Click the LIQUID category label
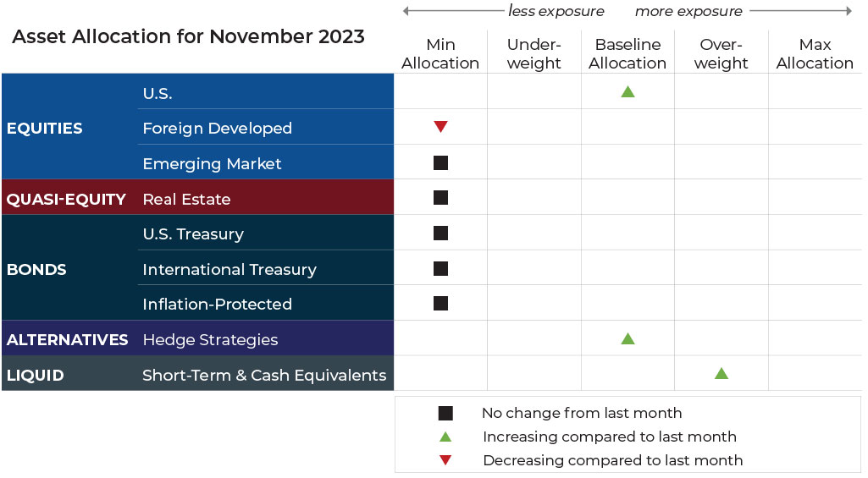The width and height of the screenshot is (868, 478). point(35,375)
